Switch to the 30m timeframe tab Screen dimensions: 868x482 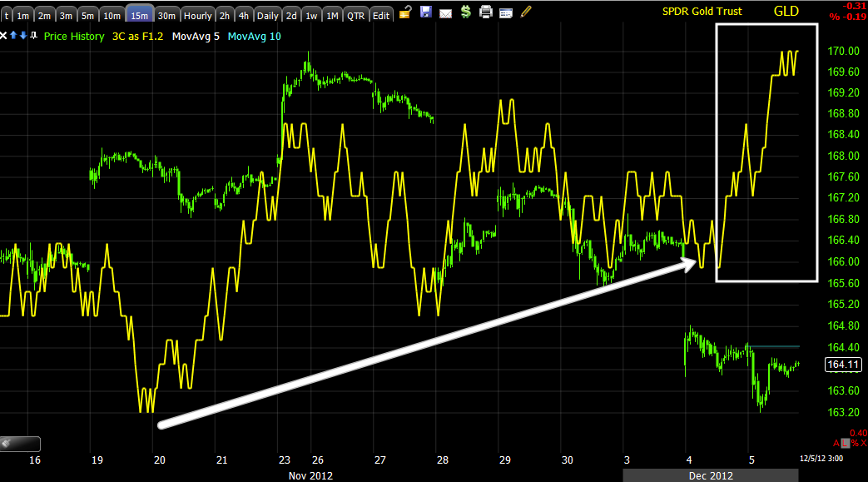(x=166, y=14)
